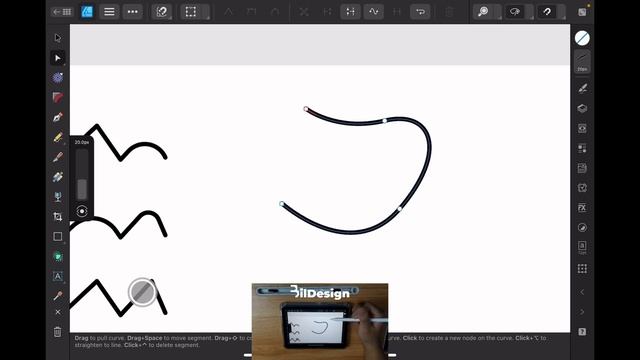
Task: Open the Text studio panel
Action: coord(582,247)
